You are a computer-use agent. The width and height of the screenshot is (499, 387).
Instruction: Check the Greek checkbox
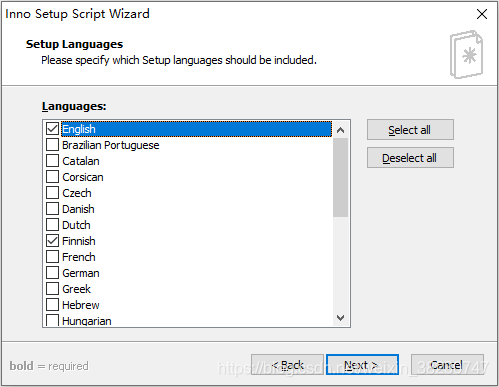click(x=52, y=289)
